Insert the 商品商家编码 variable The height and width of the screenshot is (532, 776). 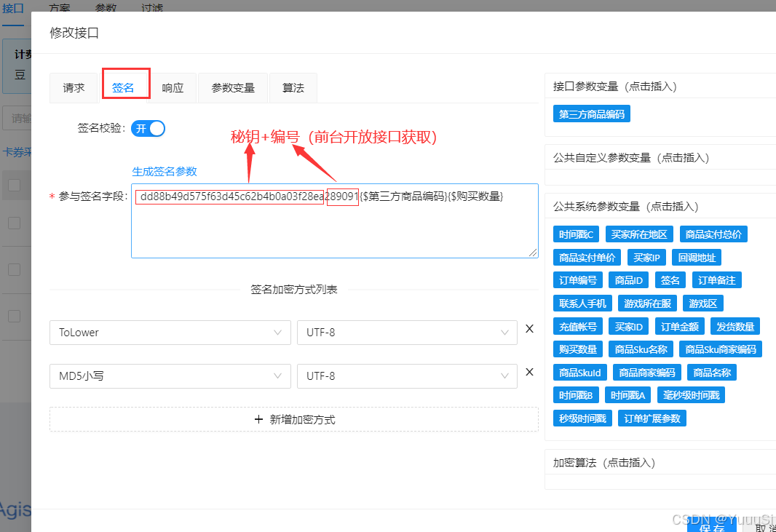coord(647,373)
